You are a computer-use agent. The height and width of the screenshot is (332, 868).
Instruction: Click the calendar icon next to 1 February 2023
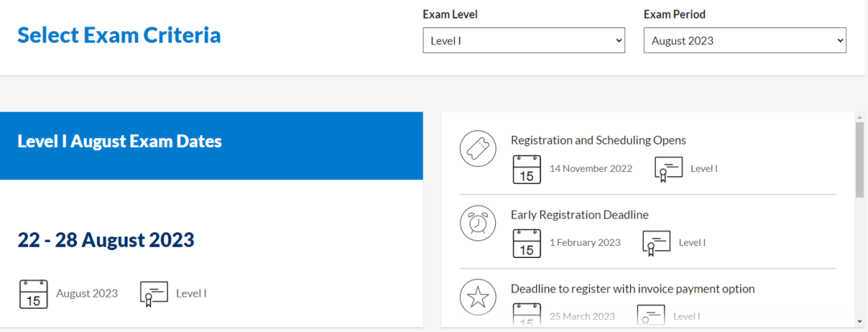(526, 244)
